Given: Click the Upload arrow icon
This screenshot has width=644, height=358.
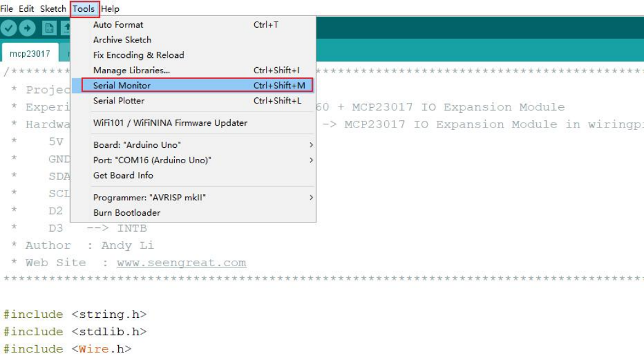Looking at the screenshot, I should pyautogui.click(x=28, y=28).
